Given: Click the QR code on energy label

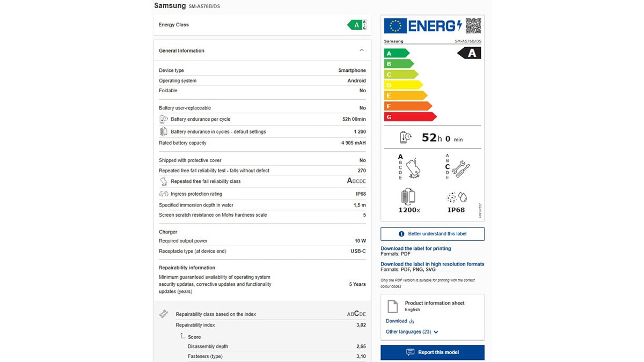Looking at the screenshot, I should (473, 26).
